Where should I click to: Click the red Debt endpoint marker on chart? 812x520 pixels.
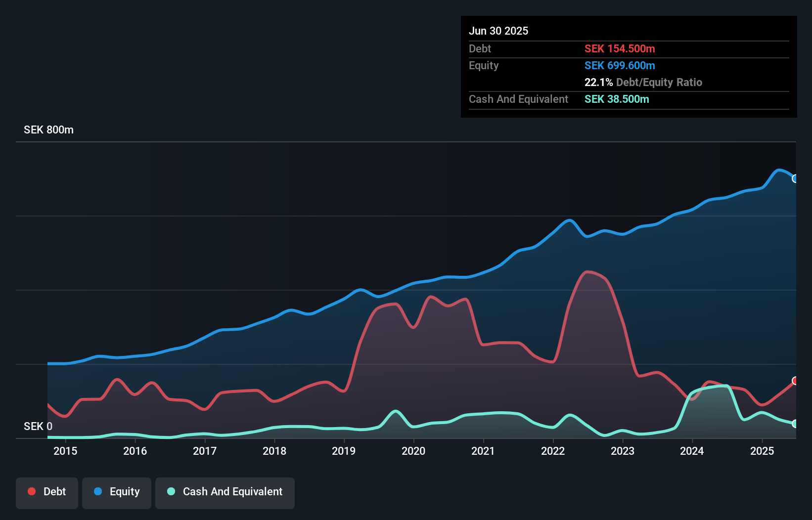[x=795, y=381]
